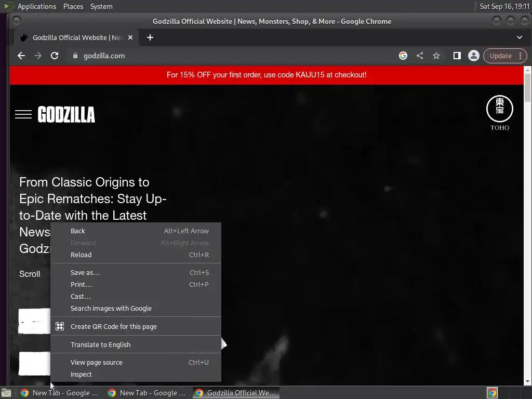Viewport: 532px width, 399px height.
Task: Bookmark this page with the star icon
Action: click(436, 56)
